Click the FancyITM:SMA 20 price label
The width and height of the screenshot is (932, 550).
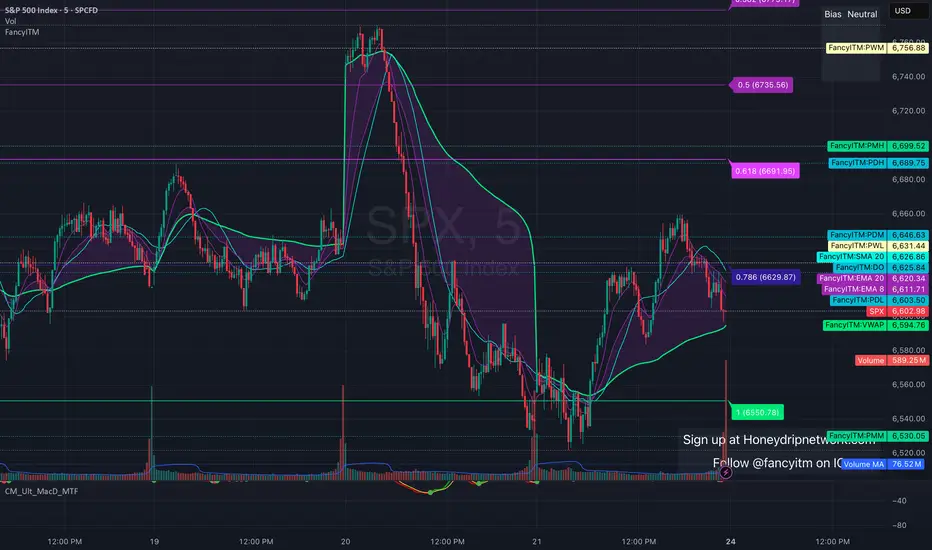point(873,257)
